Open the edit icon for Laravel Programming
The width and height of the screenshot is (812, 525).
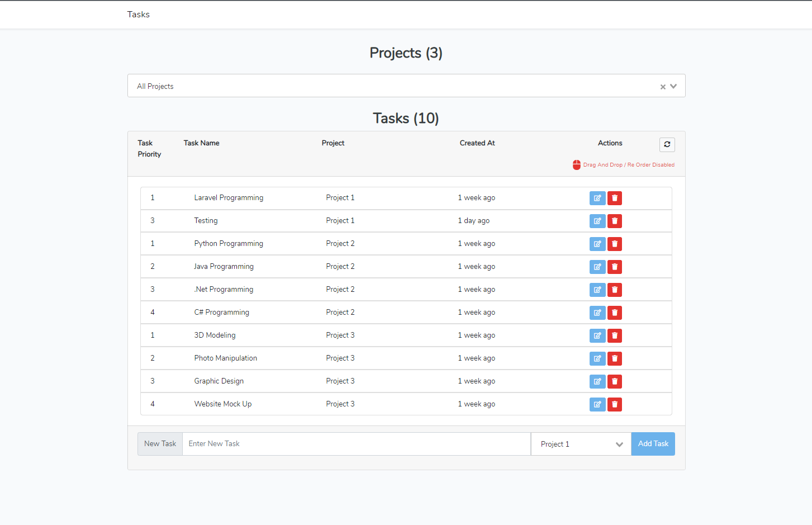(x=597, y=198)
